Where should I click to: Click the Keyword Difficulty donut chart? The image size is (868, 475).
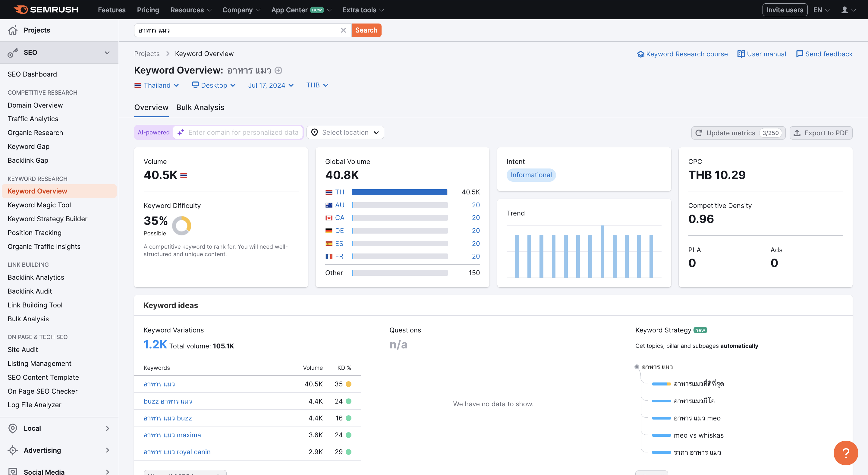click(x=182, y=225)
